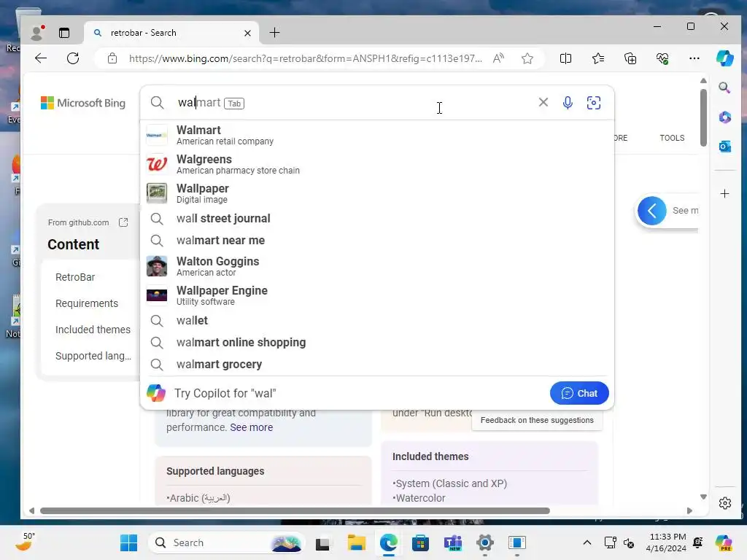Viewport: 747px width, 560px height.
Task: Click the horizontal scrollbar thumb
Action: click(295, 511)
